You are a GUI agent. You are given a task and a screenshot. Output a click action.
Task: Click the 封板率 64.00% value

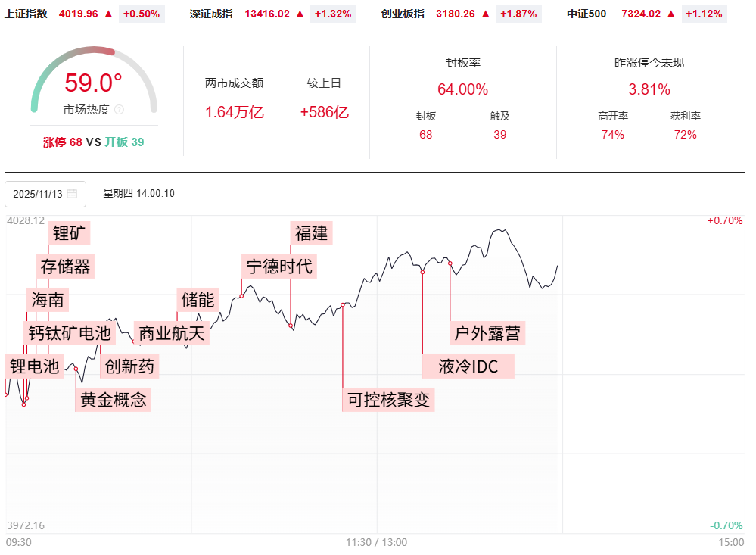(462, 89)
